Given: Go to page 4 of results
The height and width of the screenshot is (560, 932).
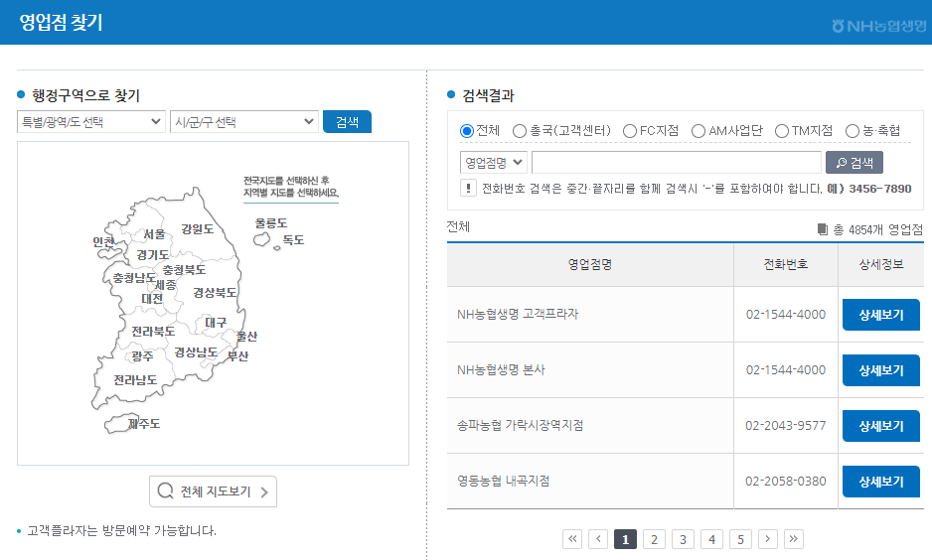Looking at the screenshot, I should click(x=711, y=539).
